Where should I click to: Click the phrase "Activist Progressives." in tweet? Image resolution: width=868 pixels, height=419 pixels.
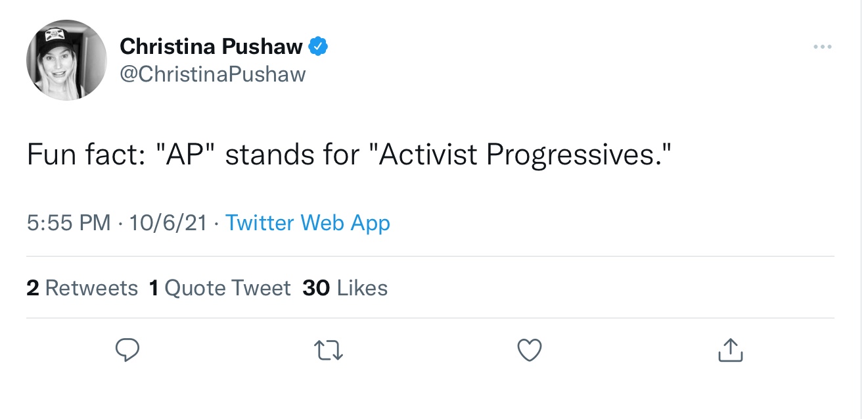[x=524, y=154]
